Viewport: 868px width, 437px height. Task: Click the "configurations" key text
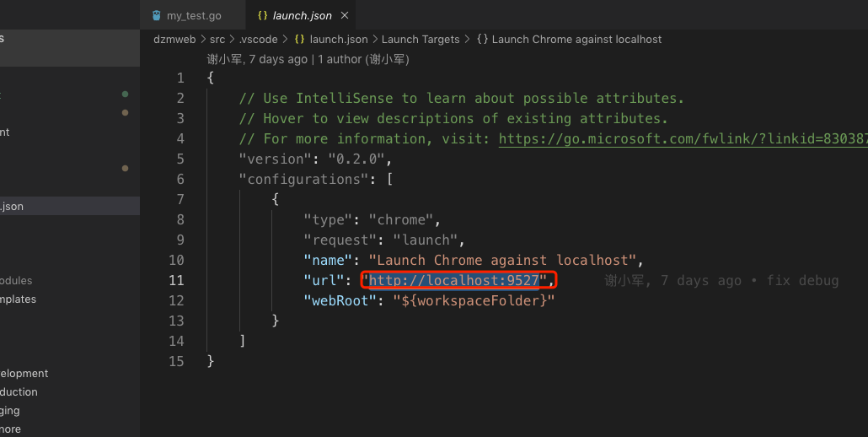[x=304, y=179]
